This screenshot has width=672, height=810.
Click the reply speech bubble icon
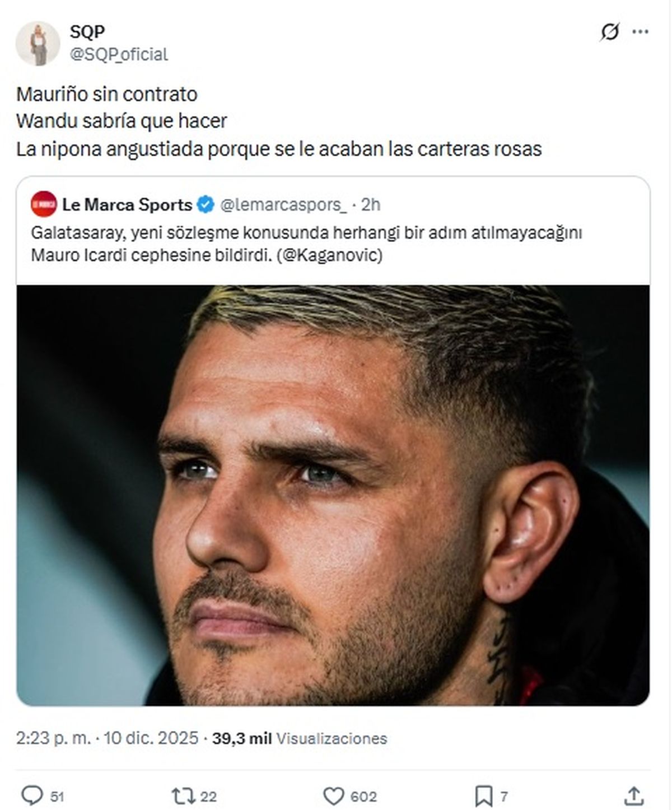(x=32, y=795)
